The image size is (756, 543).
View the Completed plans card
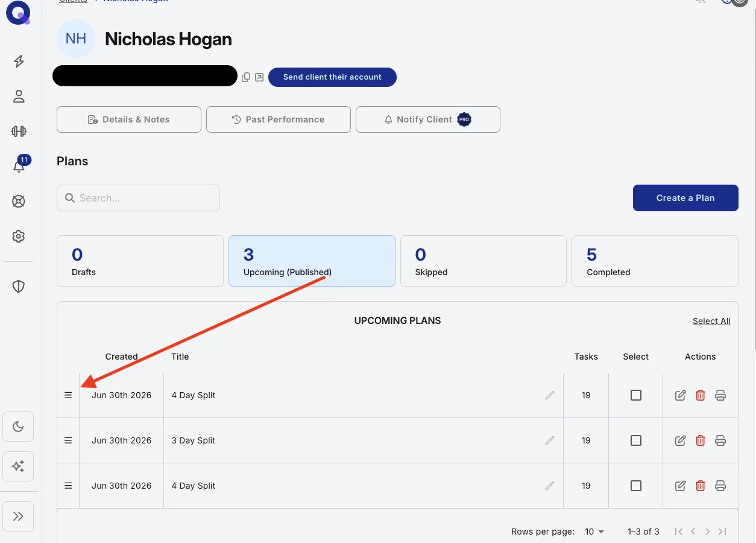coord(655,261)
